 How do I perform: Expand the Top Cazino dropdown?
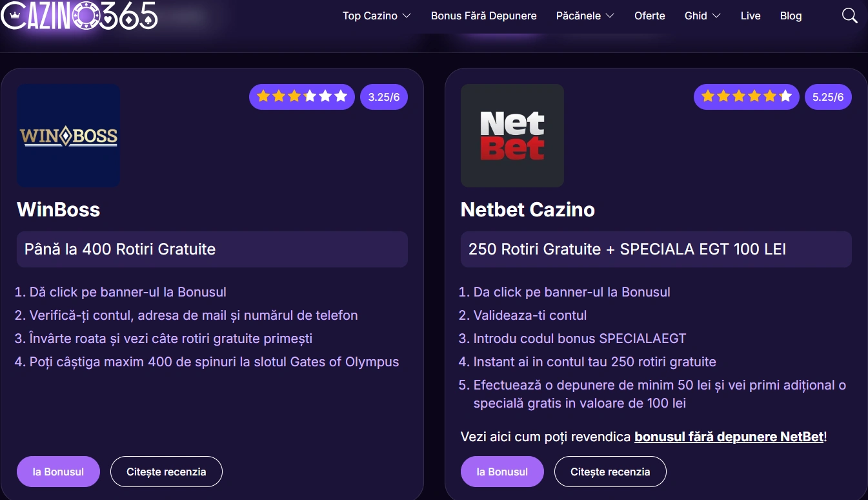377,16
